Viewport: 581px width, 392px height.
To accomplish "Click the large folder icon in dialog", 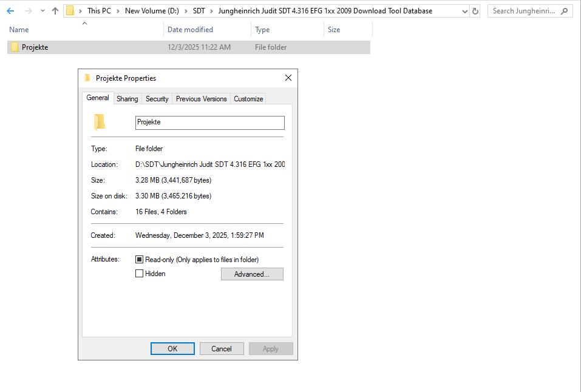I will pos(100,122).
